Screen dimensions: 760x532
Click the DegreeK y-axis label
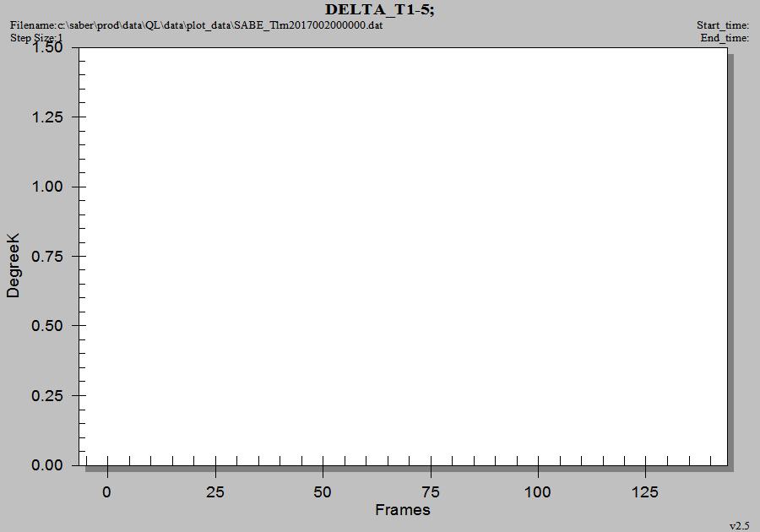(x=13, y=265)
